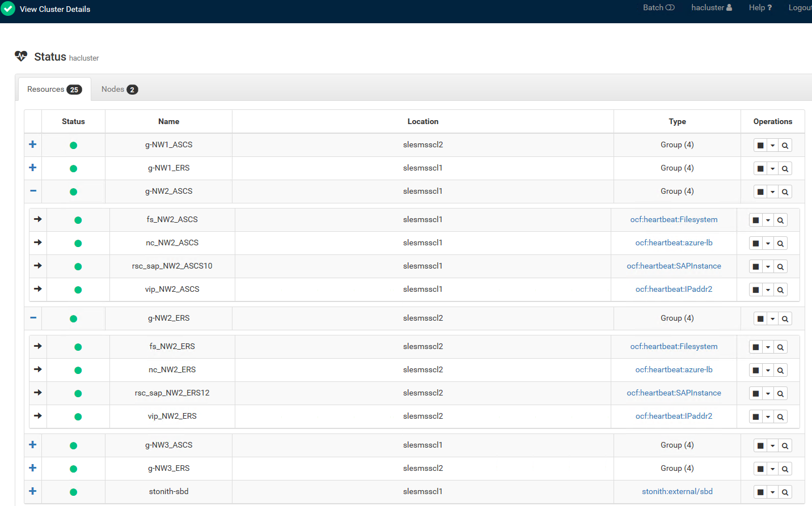Stop the stonith-sbd resource

pos(760,492)
